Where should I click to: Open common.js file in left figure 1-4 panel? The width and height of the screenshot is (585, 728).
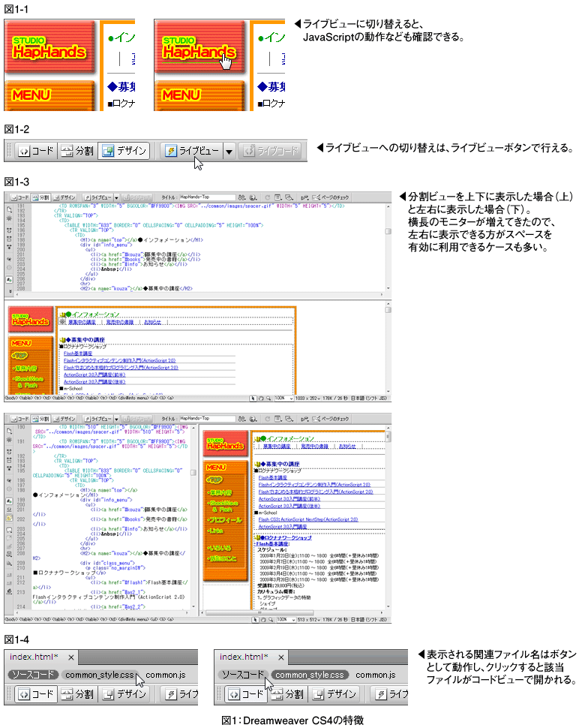pos(166,675)
